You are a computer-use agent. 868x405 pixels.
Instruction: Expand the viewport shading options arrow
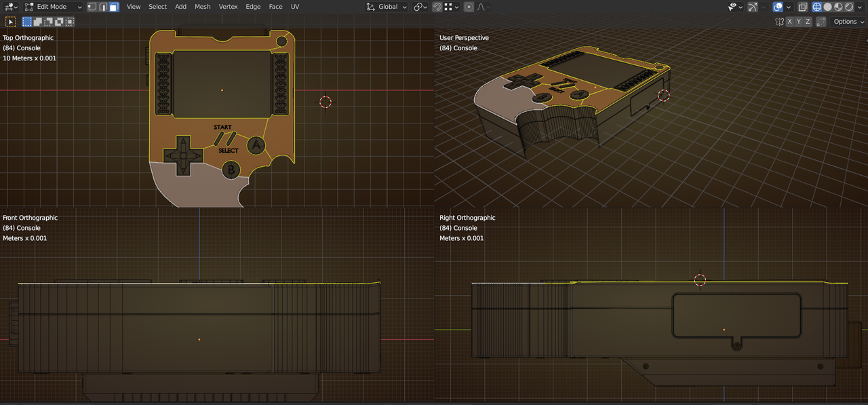[860, 7]
